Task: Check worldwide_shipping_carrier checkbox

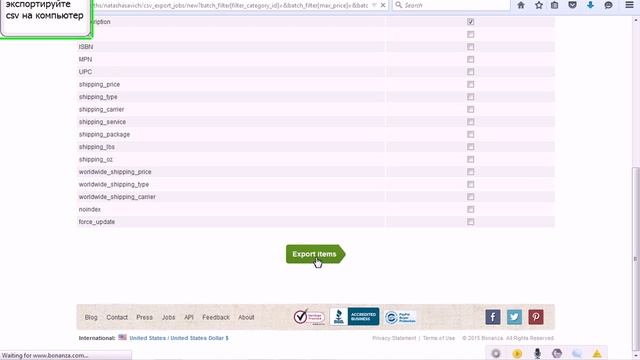Action: pyautogui.click(x=471, y=197)
